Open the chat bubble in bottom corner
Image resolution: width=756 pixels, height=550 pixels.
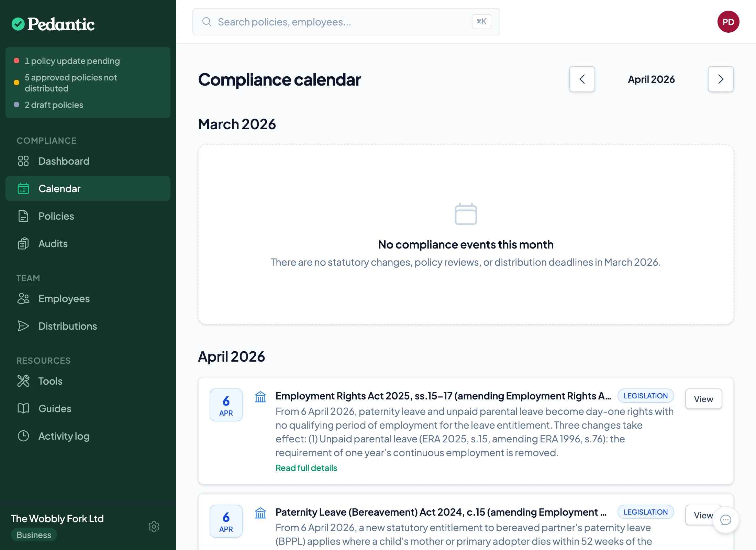725,520
